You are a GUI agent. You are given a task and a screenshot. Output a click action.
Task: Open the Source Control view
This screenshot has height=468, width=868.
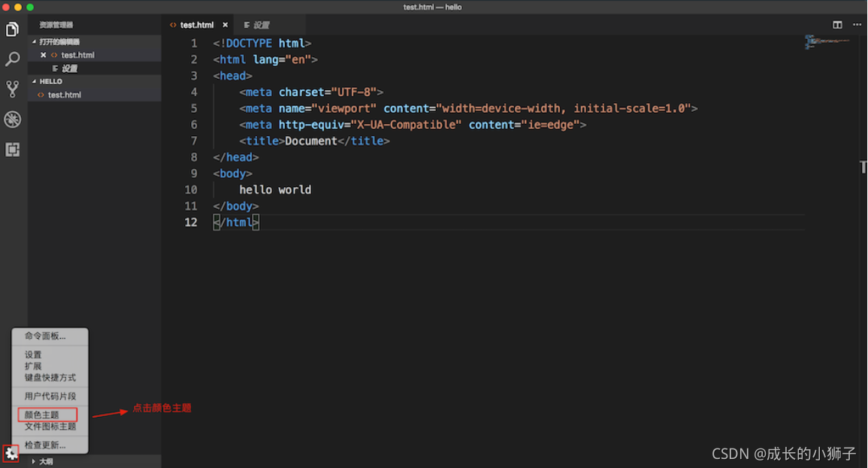coord(12,89)
